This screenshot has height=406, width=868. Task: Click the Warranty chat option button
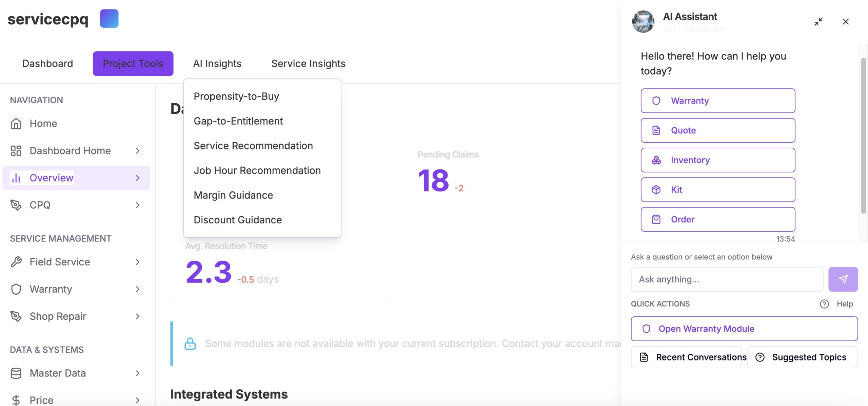tap(718, 101)
